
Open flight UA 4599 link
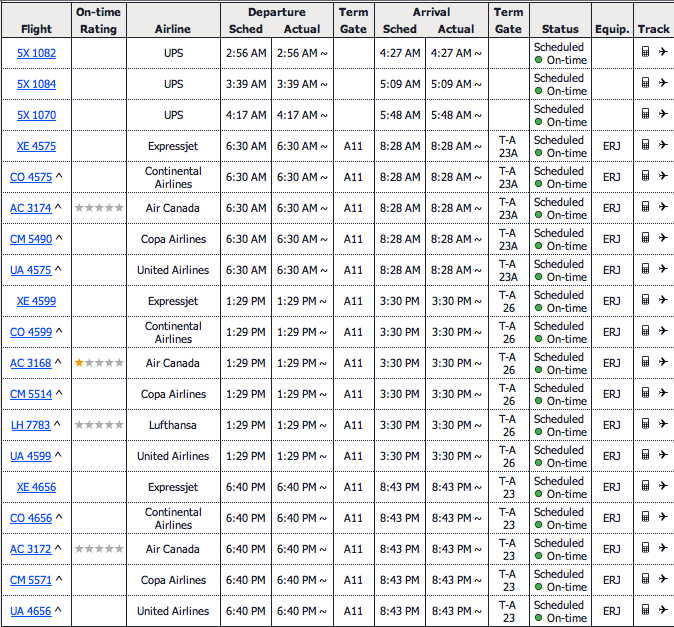pos(31,456)
